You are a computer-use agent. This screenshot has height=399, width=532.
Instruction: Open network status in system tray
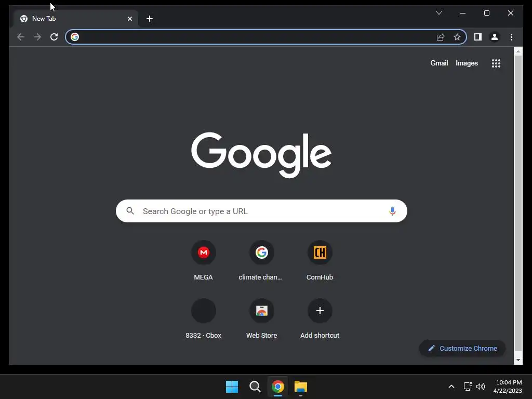coord(468,387)
